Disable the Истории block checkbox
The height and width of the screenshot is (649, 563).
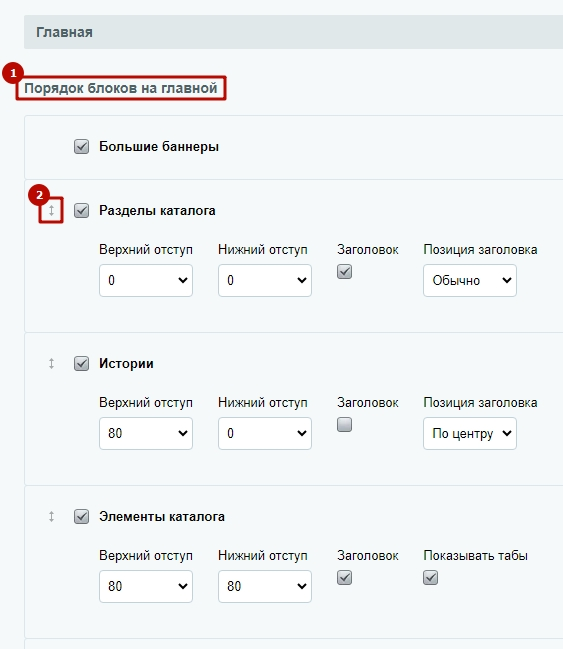coord(82,363)
